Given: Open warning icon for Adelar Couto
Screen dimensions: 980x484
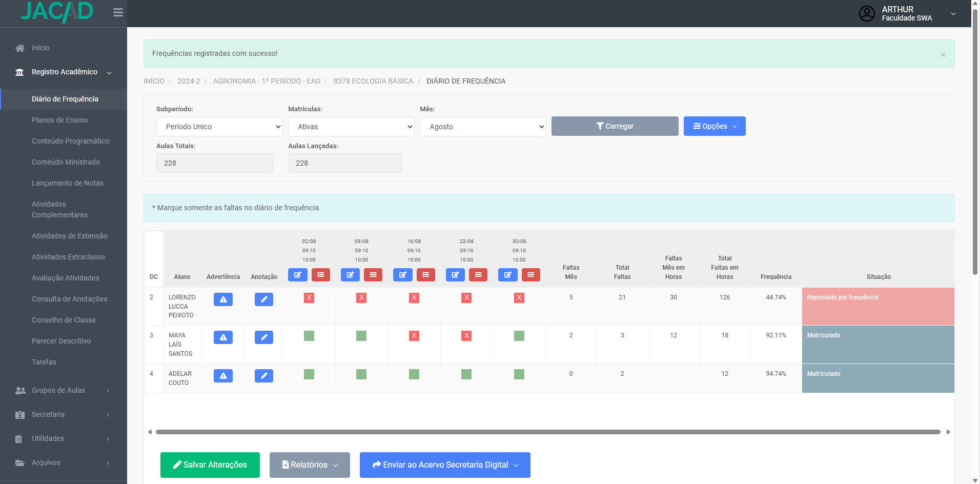Looking at the screenshot, I should [x=223, y=376].
